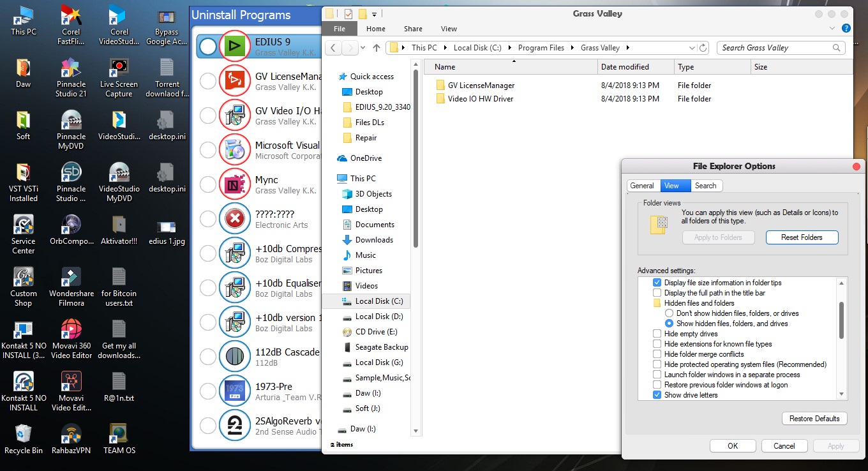The image size is (868, 471).
Task: Click the Microsoft Visual program icon
Action: click(x=236, y=150)
